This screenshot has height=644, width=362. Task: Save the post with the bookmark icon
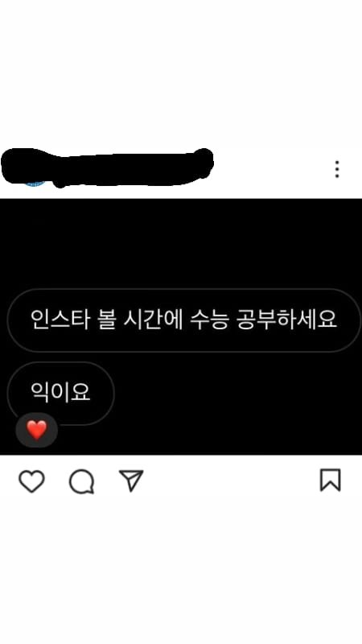point(331,480)
